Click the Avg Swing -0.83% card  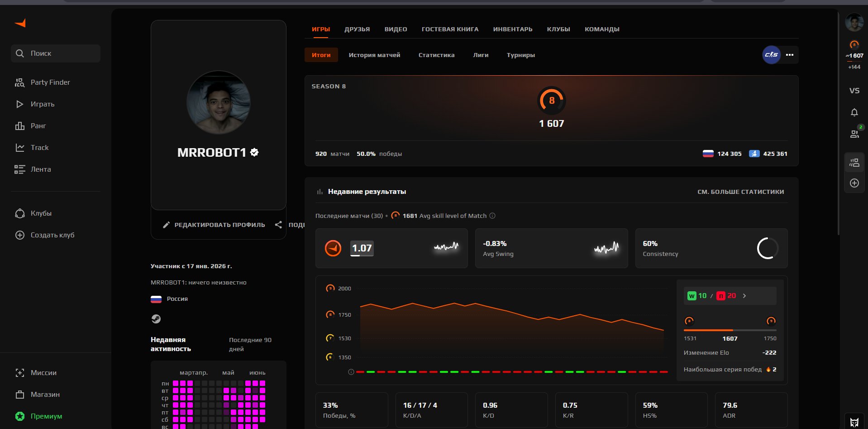pos(551,248)
